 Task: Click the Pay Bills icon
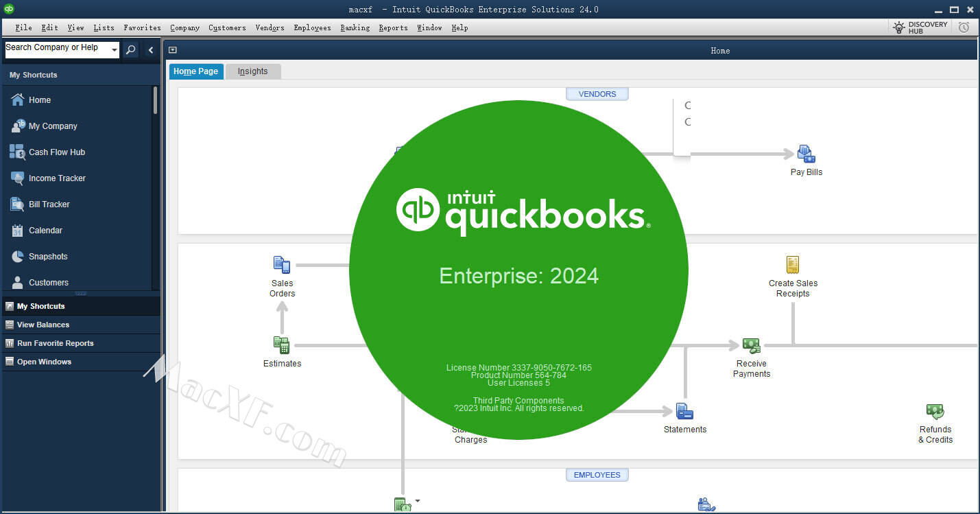[806, 154]
